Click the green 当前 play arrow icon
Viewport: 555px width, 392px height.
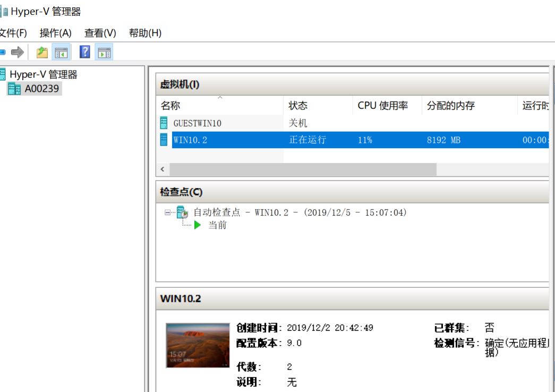click(x=198, y=225)
